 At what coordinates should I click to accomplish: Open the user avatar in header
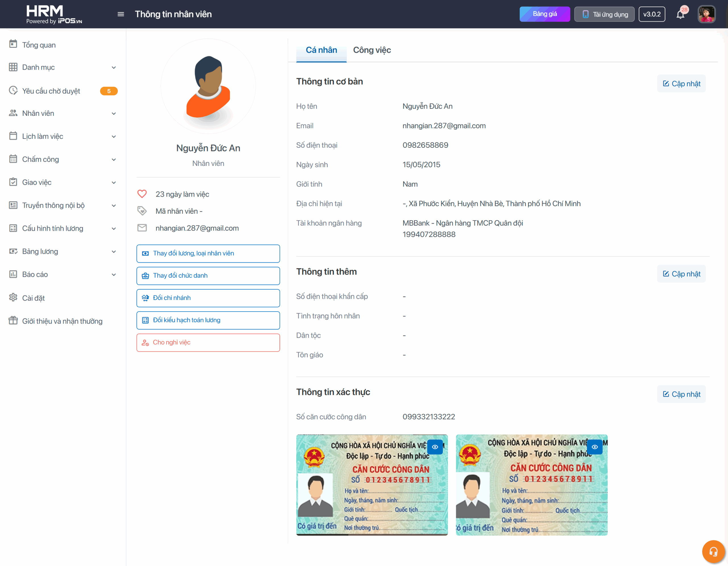click(x=706, y=14)
